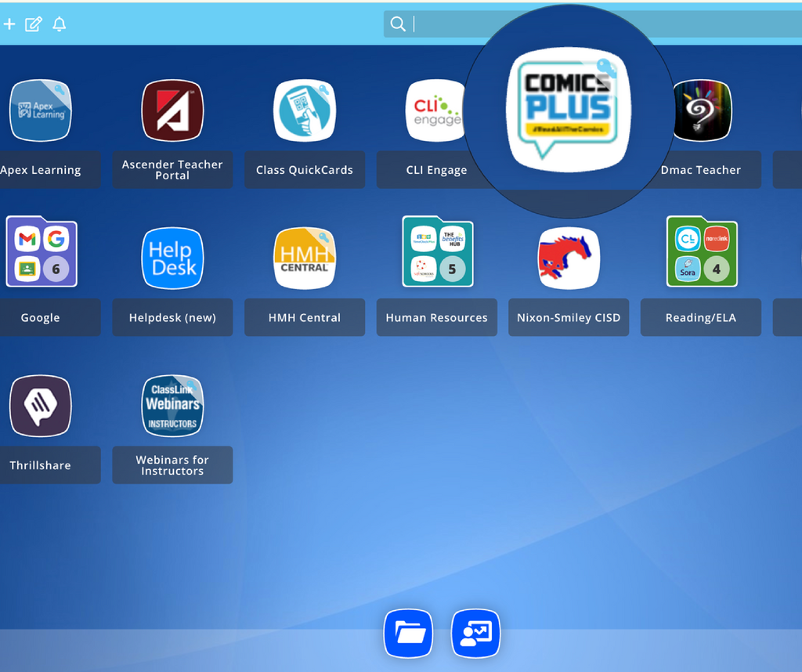Click the CLI Engage app icon
This screenshot has width=802, height=672.
435,110
